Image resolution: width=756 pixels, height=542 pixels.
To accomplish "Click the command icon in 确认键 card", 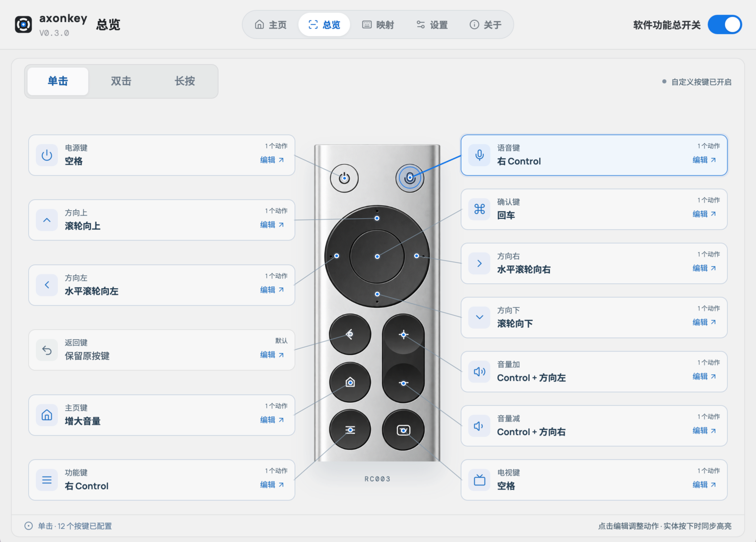I will click(479, 209).
